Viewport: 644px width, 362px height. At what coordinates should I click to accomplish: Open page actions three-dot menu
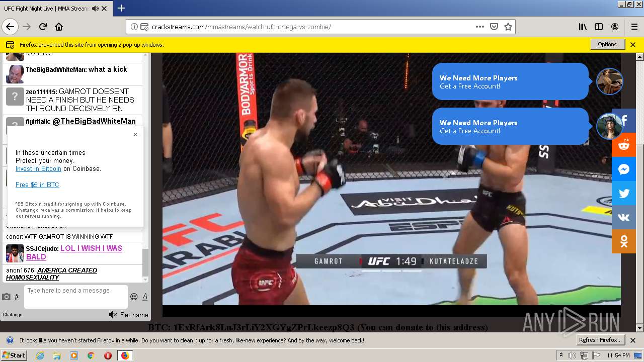pos(480,27)
